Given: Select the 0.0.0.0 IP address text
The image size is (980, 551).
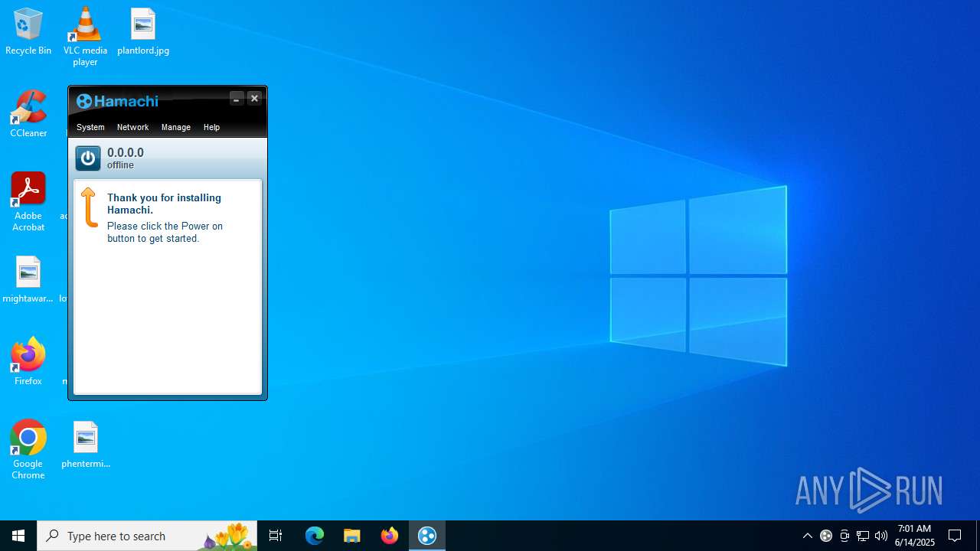Looking at the screenshot, I should 126,153.
